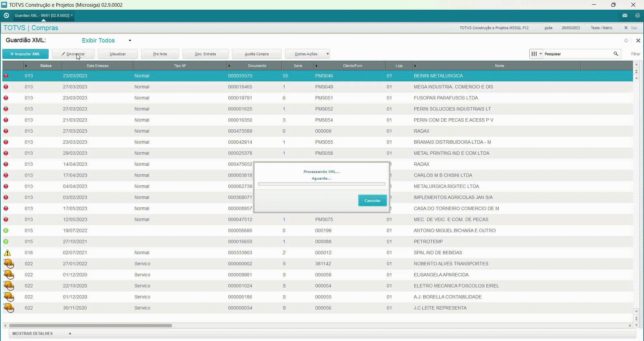644x341 pixels.
Task: Click the Doc. Entrada button
Action: 206,54
